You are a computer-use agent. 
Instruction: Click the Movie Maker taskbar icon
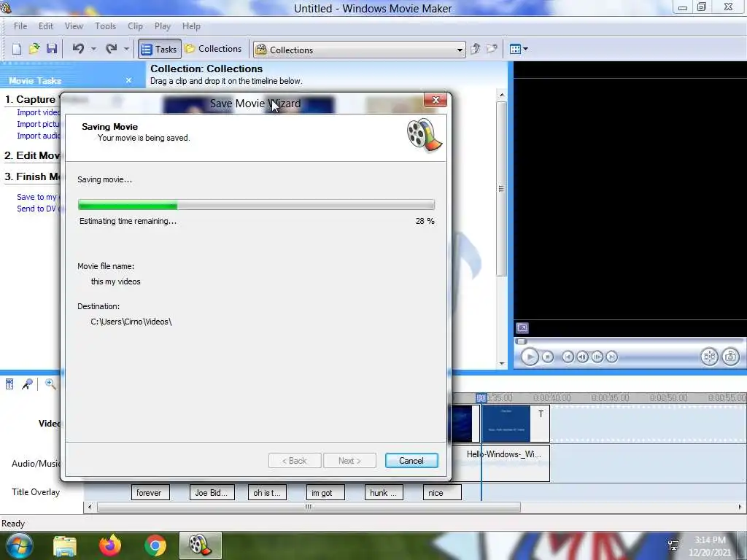(200, 545)
